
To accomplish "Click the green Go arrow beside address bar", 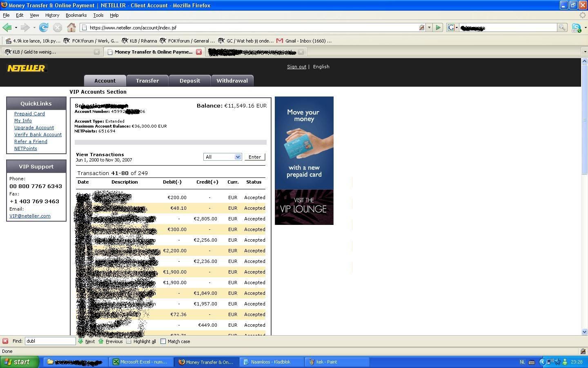I will [x=438, y=27].
